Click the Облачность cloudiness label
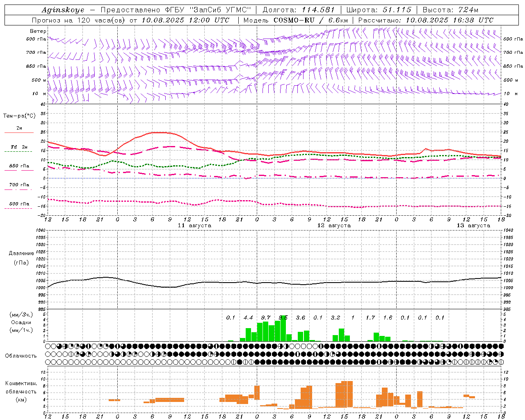Screen dimensions: 525x420 coord(21,356)
